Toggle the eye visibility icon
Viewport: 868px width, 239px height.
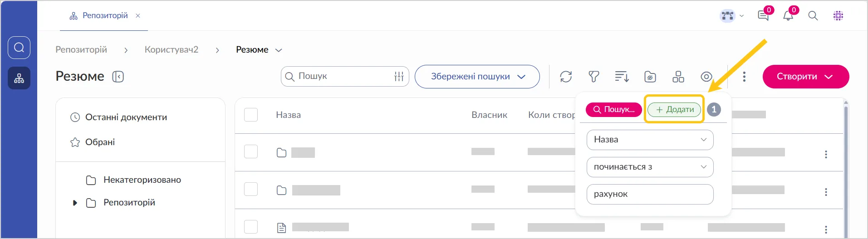click(706, 77)
